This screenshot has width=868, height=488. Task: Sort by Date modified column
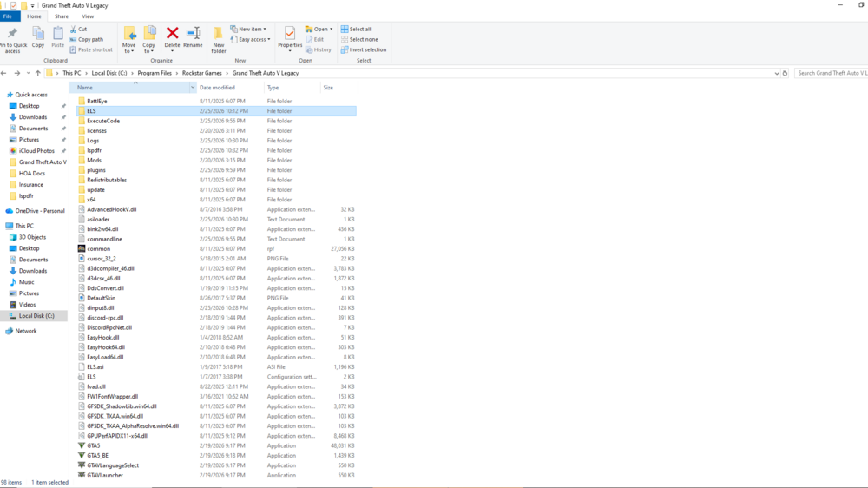point(230,88)
